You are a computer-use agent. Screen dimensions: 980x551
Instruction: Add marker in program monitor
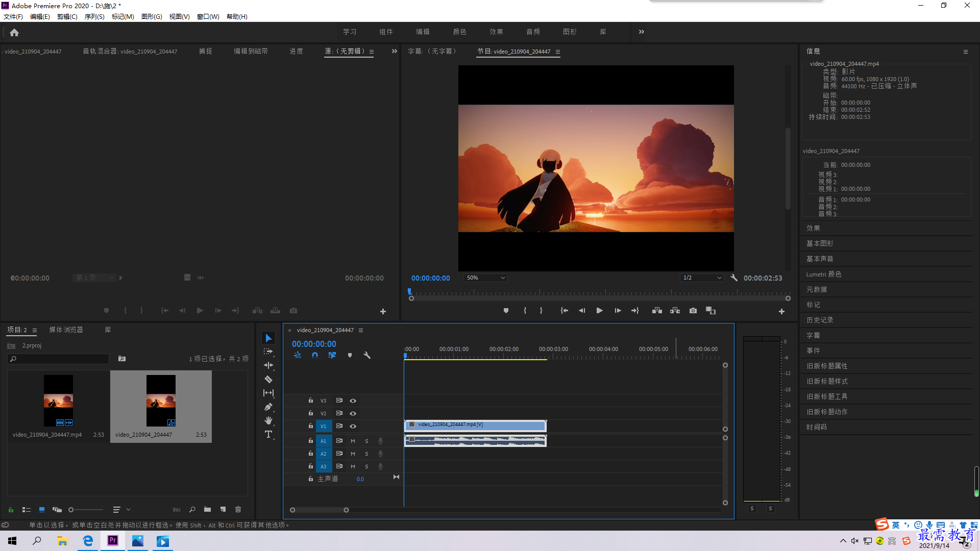506,311
